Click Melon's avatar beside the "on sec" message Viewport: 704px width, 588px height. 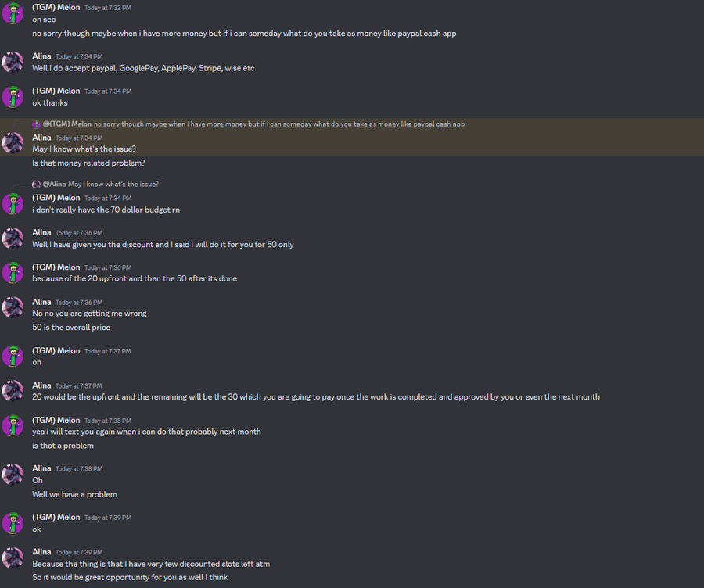(x=13, y=13)
